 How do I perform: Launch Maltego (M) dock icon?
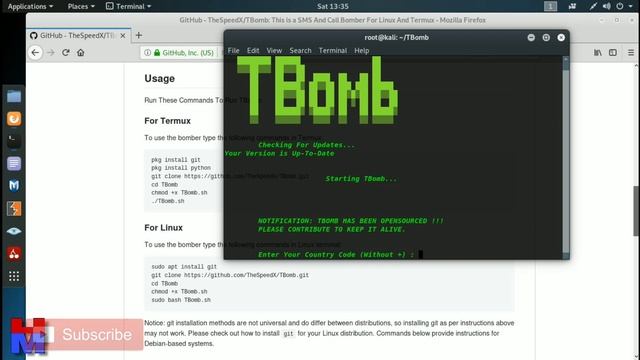14,186
